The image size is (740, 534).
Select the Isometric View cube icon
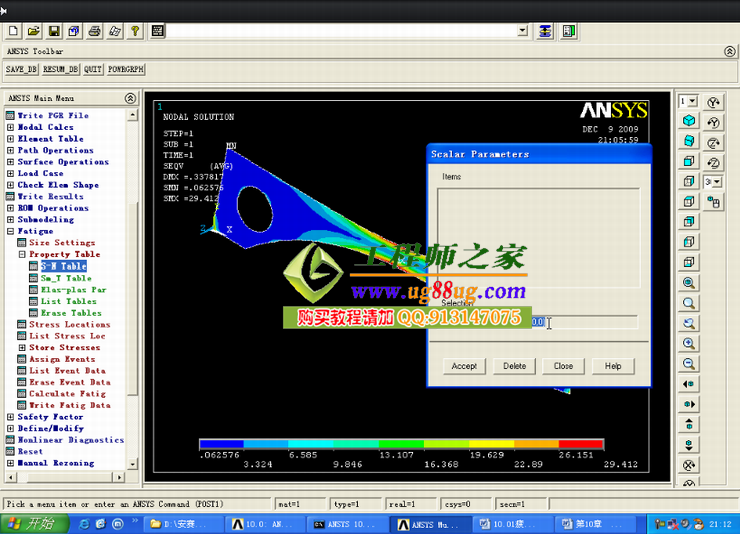(689, 120)
